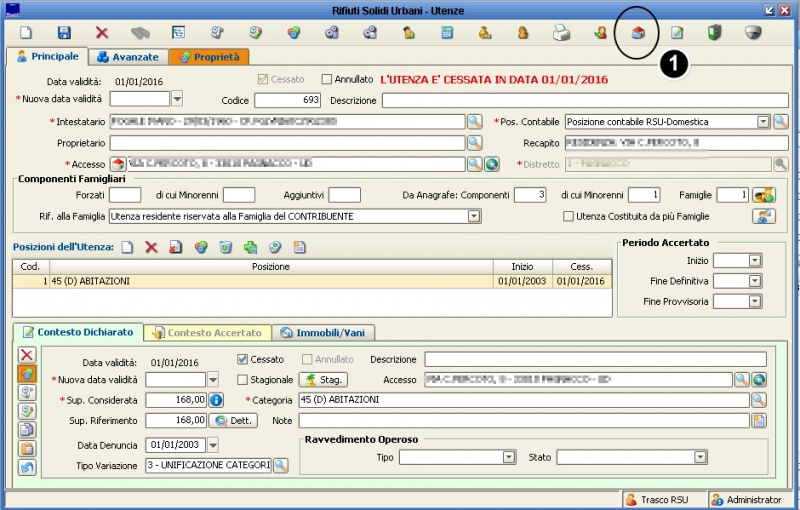The width and height of the screenshot is (800, 510).
Task: Click the green shield toolbar icon
Action: (714, 33)
